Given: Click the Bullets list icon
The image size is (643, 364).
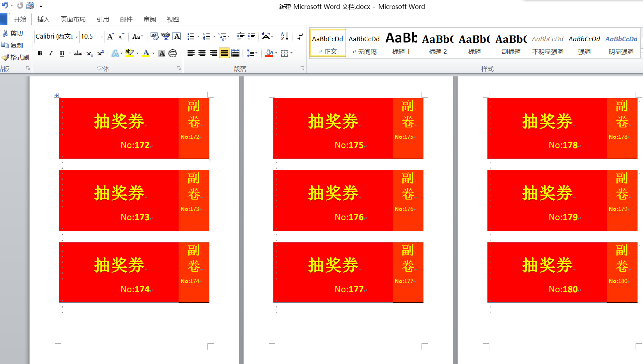Looking at the screenshot, I should pyautogui.click(x=191, y=37).
